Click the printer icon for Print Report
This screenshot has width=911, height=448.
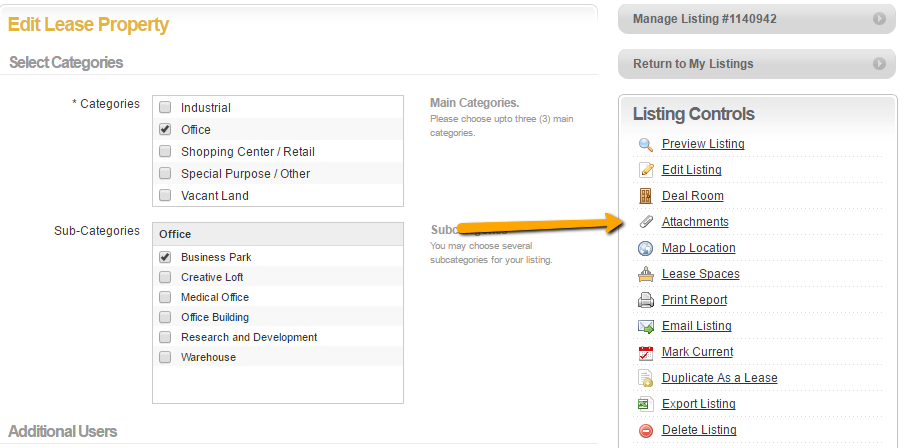645,300
